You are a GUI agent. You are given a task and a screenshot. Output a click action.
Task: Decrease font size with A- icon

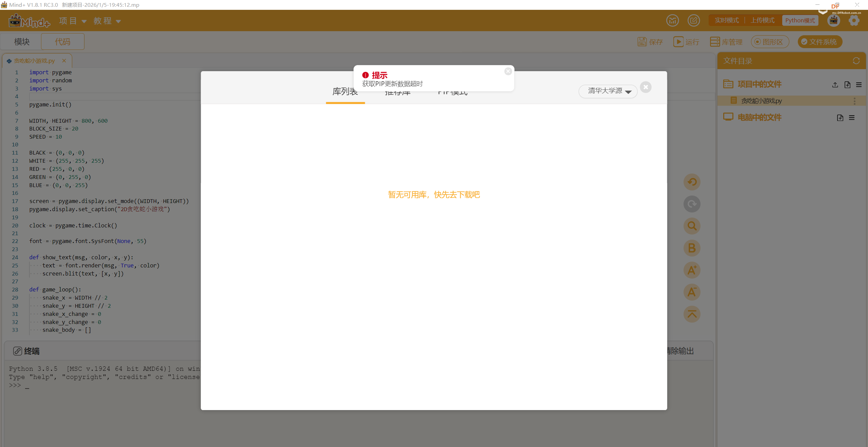coord(692,292)
